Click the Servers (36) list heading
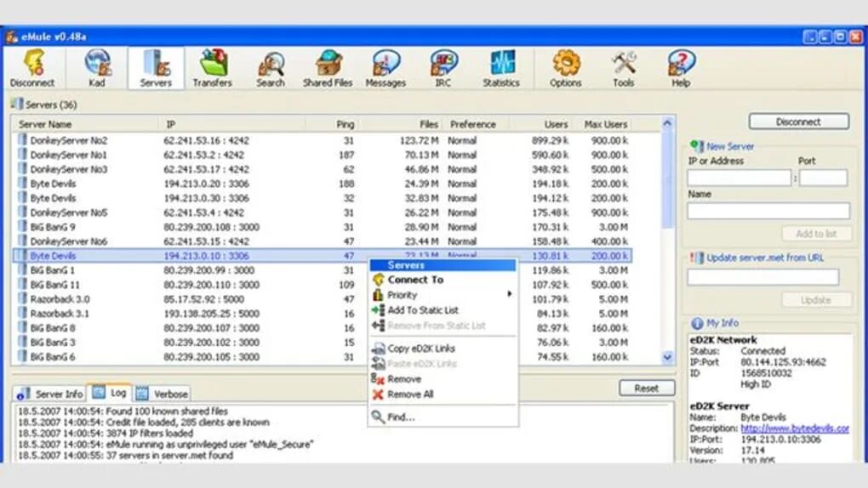Image resolution: width=868 pixels, height=488 pixels. click(51, 105)
